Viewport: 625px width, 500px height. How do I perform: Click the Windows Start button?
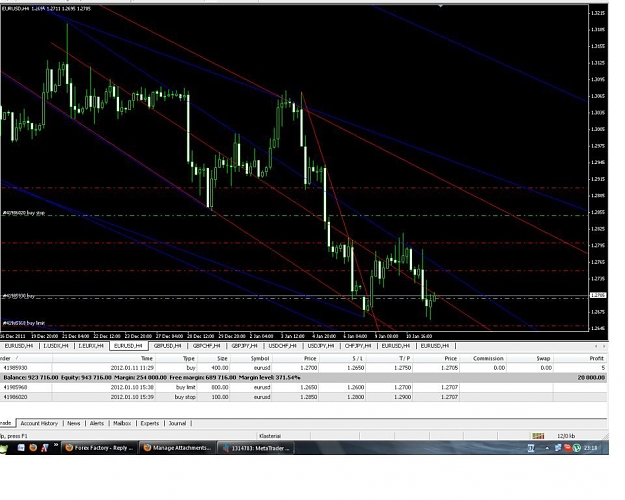tap(4, 449)
